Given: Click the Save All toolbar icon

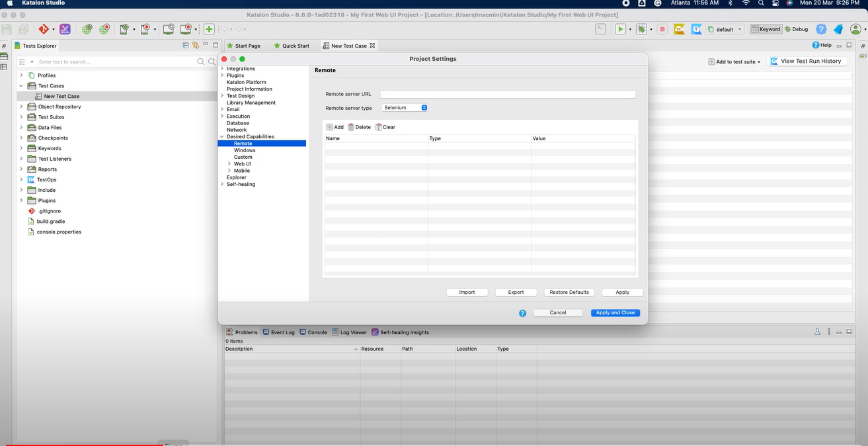Looking at the screenshot, I should (24, 29).
